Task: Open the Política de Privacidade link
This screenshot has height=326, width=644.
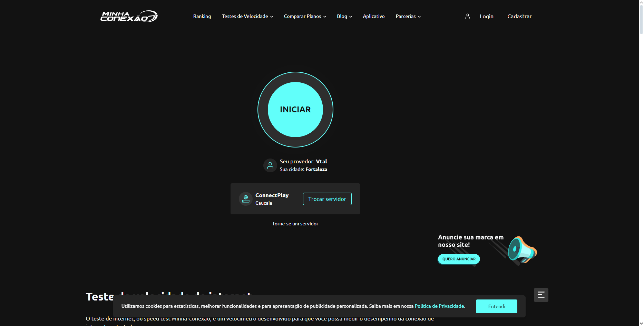Action: [439, 306]
